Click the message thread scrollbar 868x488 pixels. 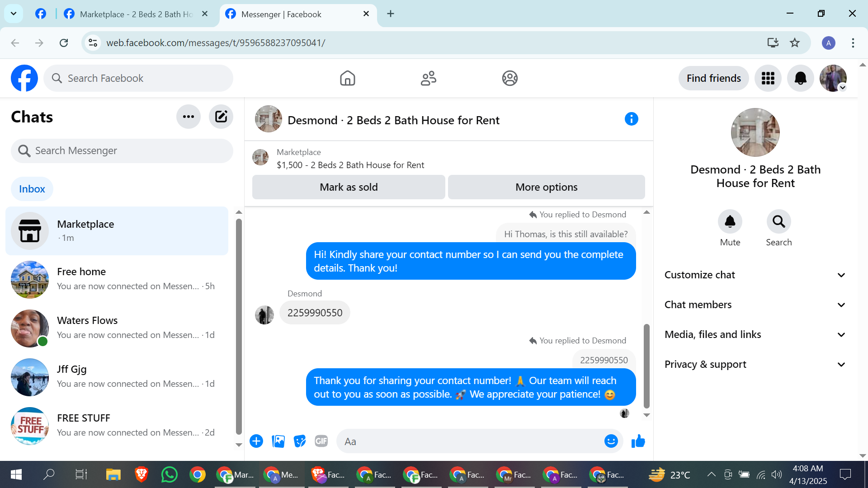pyautogui.click(x=646, y=366)
